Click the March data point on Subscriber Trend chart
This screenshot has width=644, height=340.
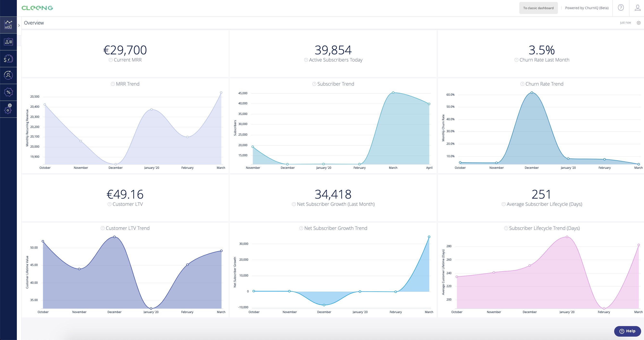point(393,92)
